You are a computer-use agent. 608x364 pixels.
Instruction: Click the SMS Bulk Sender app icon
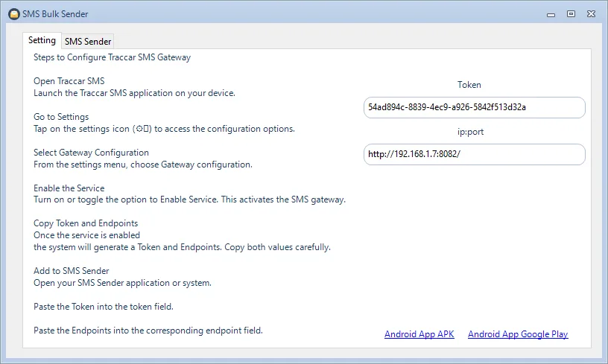tap(13, 13)
